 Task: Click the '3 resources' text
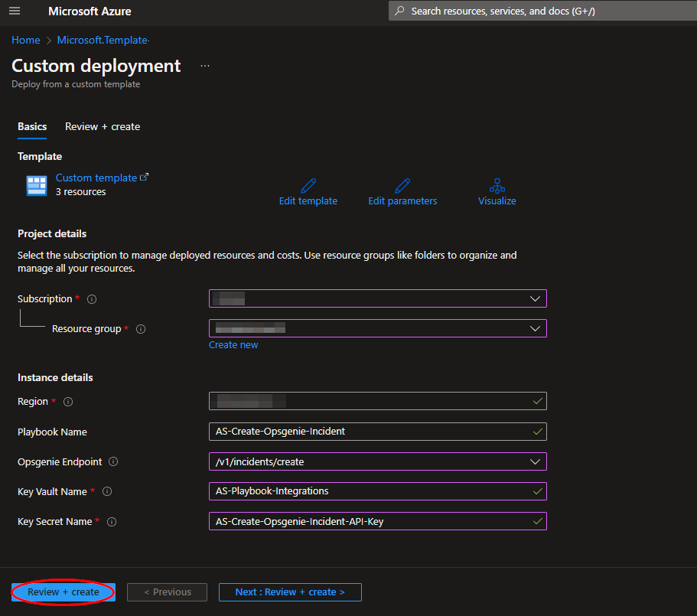point(81,192)
